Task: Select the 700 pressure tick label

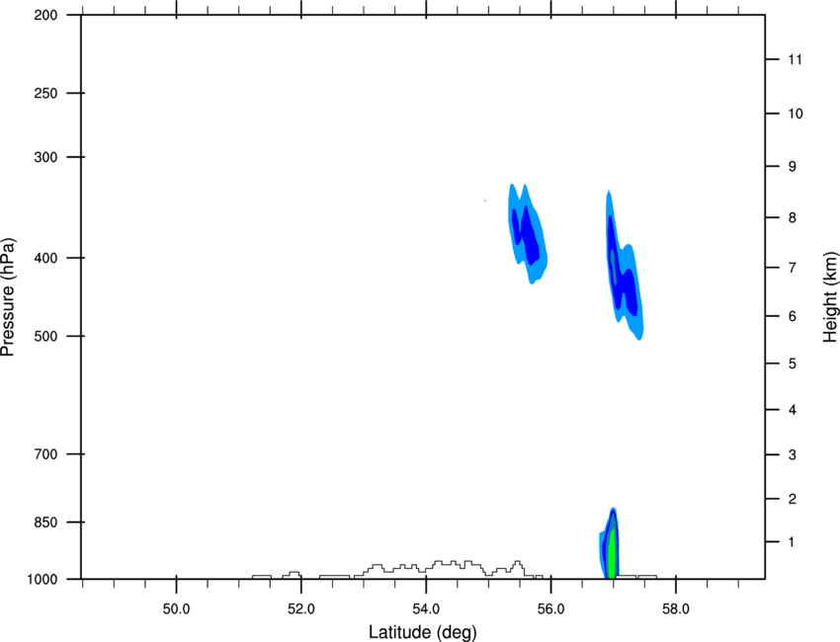Action: 45,454
